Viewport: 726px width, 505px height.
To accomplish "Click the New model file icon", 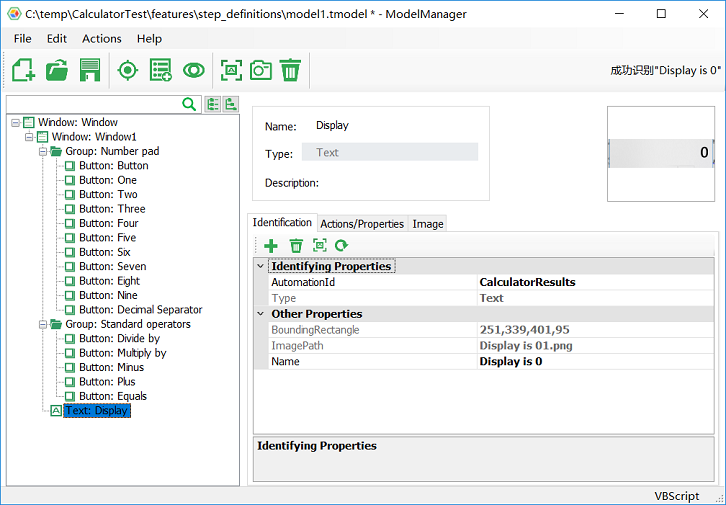I will point(23,70).
